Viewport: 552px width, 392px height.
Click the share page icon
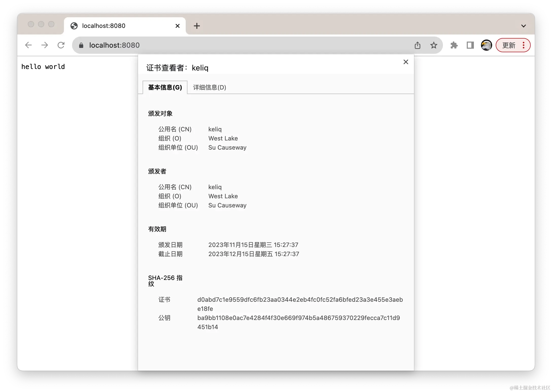(417, 45)
